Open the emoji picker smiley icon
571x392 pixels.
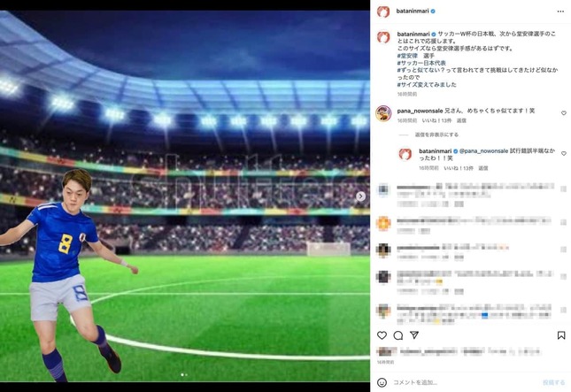(382, 382)
